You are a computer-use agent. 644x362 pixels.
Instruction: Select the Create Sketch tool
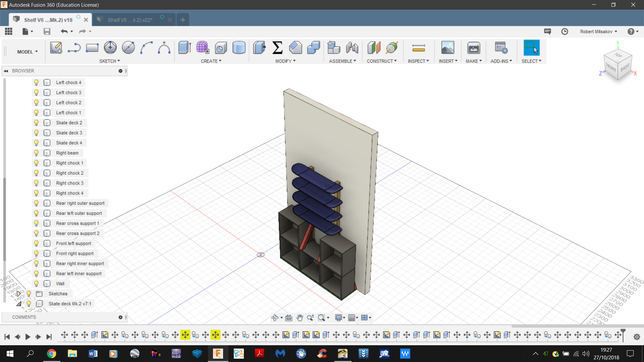pos(56,48)
